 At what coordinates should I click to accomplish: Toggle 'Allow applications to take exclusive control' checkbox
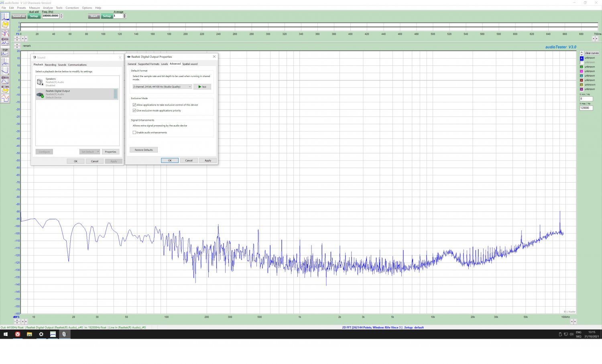[x=134, y=105]
